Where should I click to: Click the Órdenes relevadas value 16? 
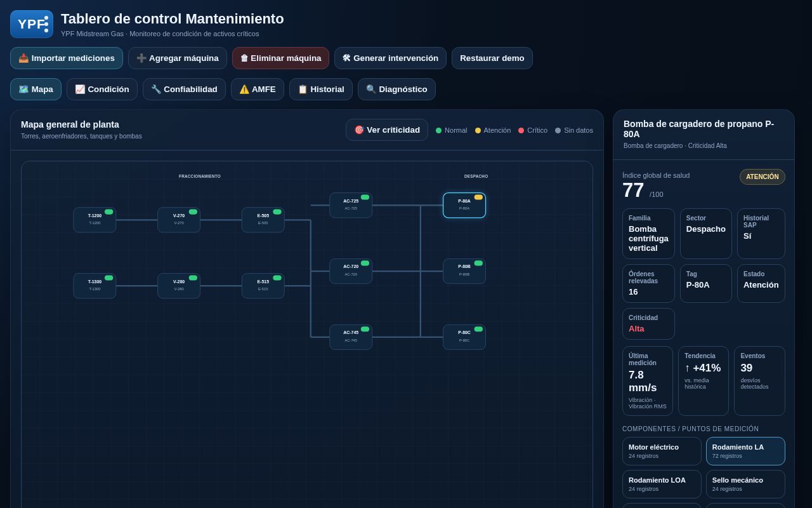pos(633,291)
